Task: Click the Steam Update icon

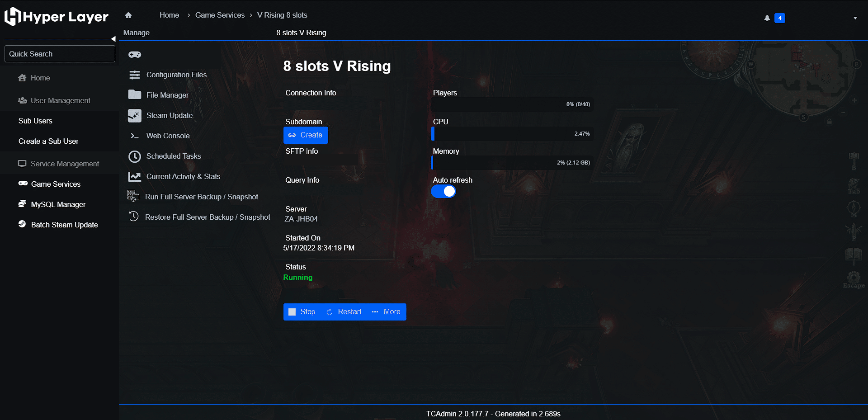Action: pos(135,116)
